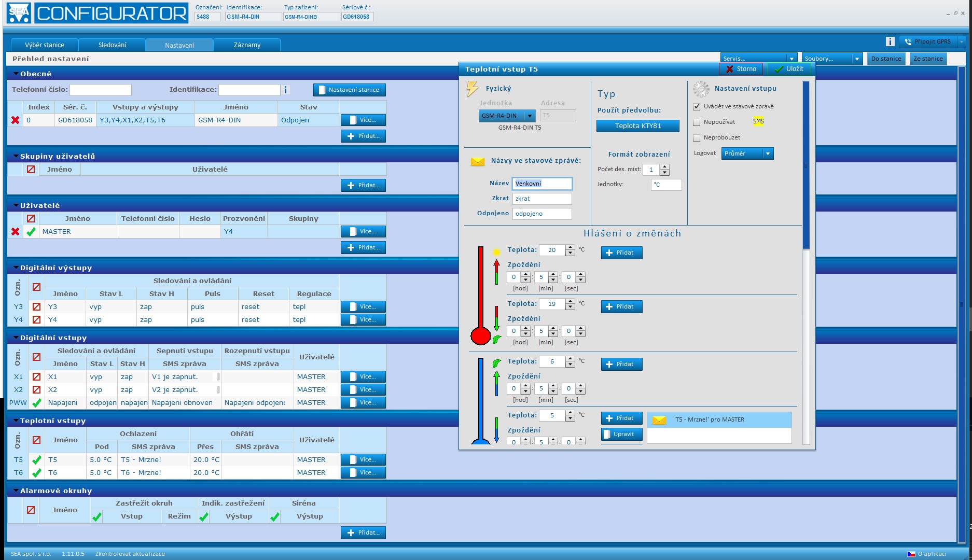
Task: Click green checkmark icon in PWW row
Action: click(37, 403)
